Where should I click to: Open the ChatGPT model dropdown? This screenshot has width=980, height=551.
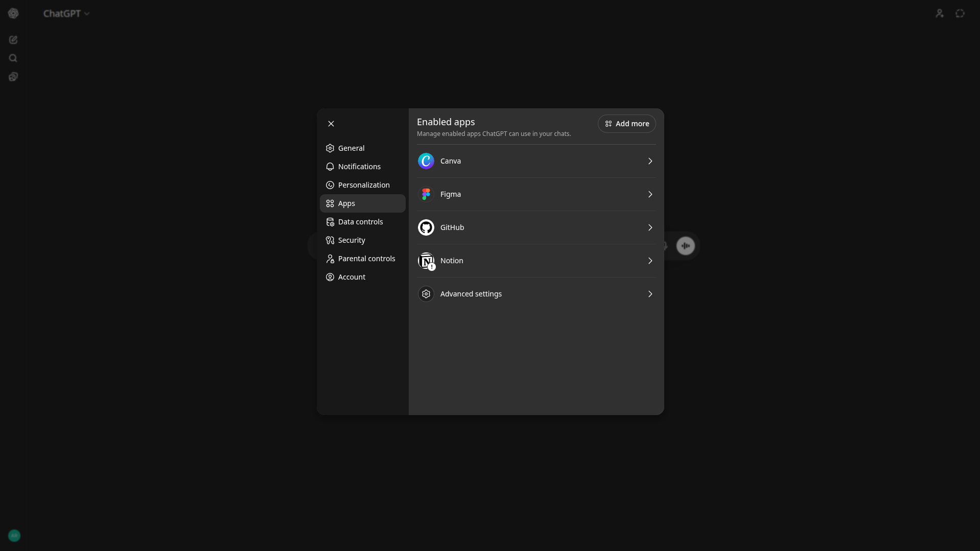pos(66,13)
